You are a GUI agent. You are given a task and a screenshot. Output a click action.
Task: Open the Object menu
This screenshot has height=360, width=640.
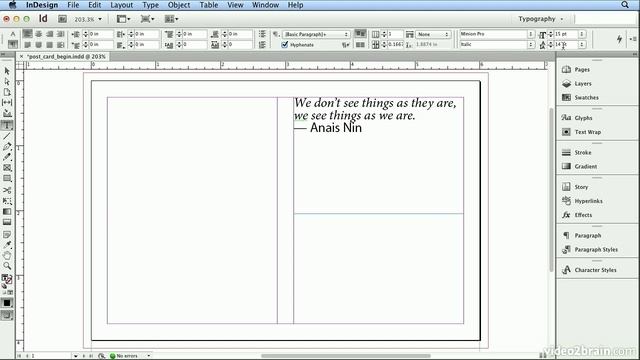pyautogui.click(x=179, y=5)
